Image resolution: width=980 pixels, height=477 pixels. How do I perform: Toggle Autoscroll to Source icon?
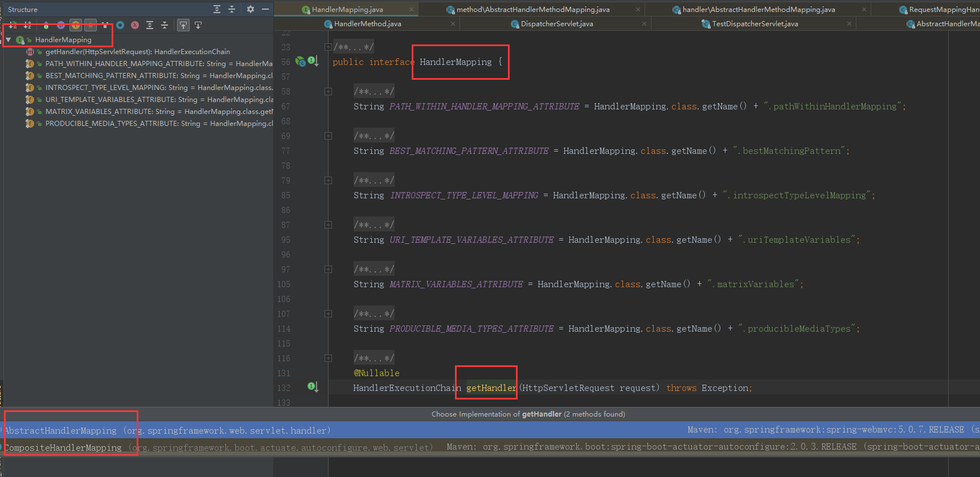[183, 25]
